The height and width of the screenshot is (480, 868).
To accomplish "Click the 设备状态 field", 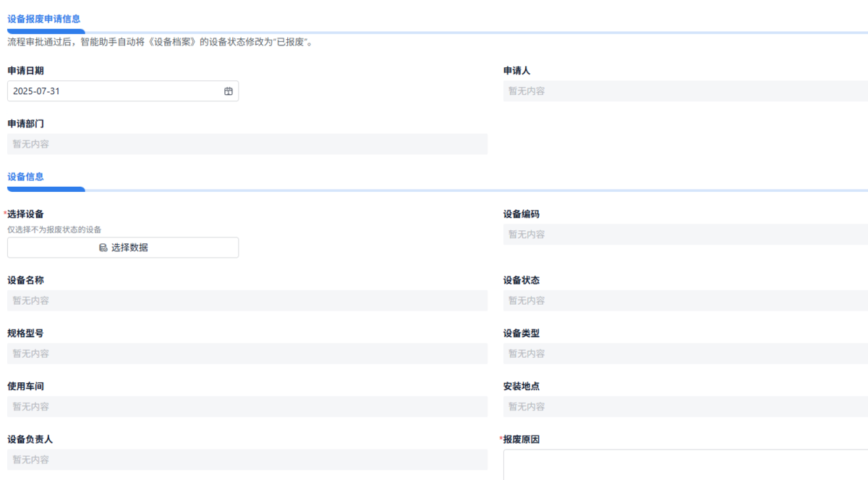I will [680, 300].
